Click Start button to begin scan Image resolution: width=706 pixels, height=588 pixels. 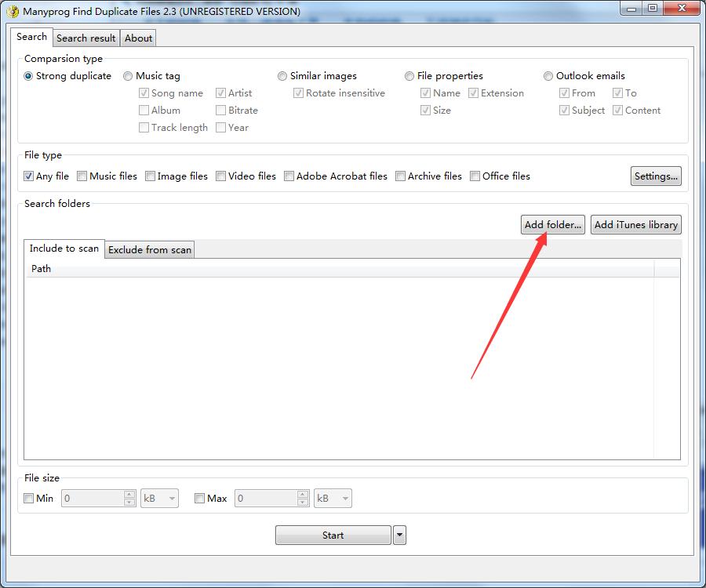[x=333, y=535]
